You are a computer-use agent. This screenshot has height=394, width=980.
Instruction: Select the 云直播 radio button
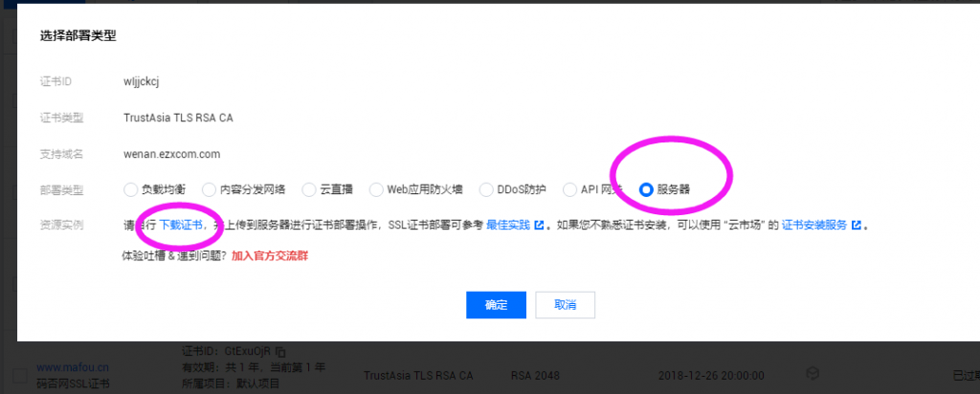pyautogui.click(x=309, y=189)
